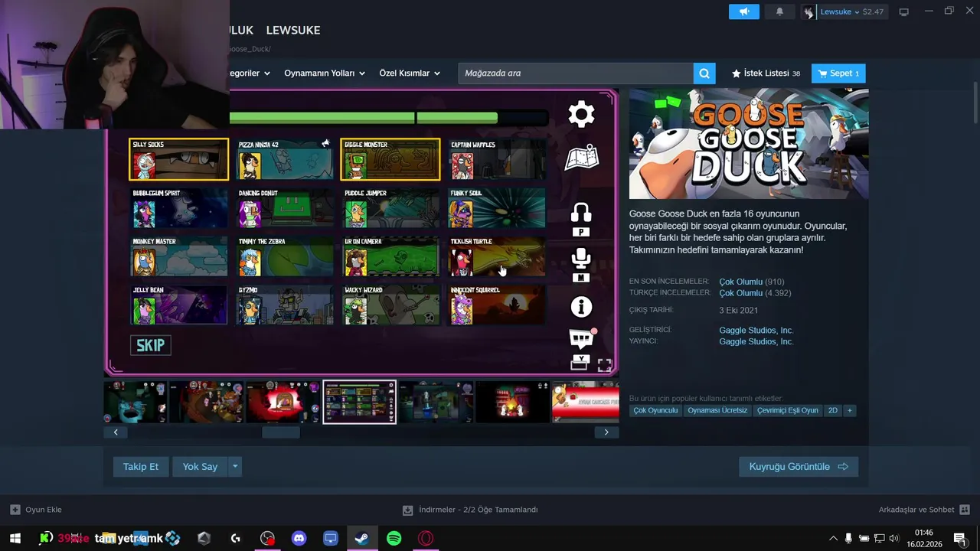
Task: Click the Goose Goose Duck header image
Action: coord(749,143)
